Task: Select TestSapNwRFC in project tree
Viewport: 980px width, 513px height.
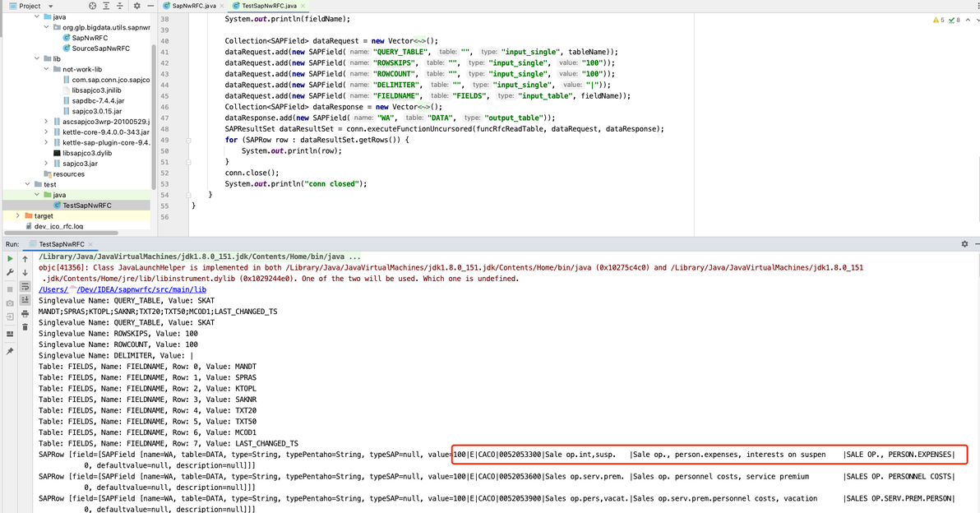Action: (87, 205)
